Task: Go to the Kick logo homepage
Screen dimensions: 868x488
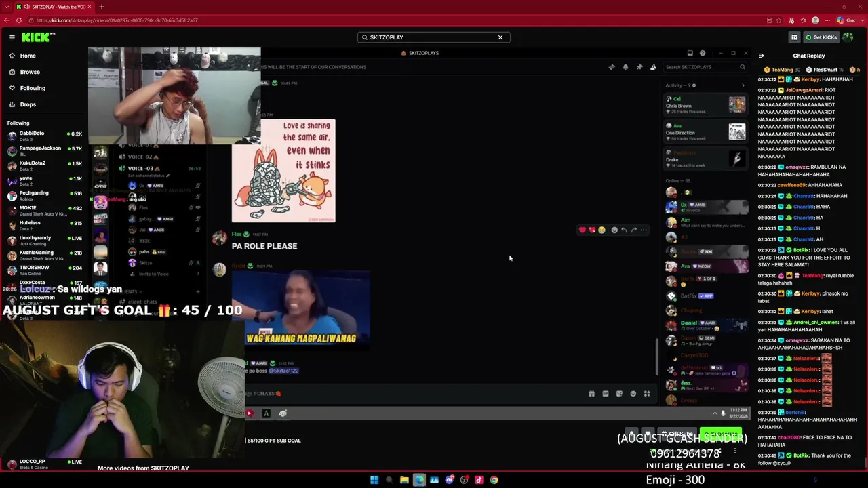Action: point(38,37)
